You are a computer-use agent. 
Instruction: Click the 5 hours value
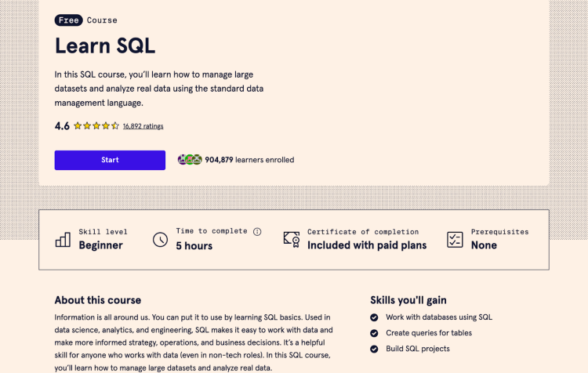pos(194,246)
